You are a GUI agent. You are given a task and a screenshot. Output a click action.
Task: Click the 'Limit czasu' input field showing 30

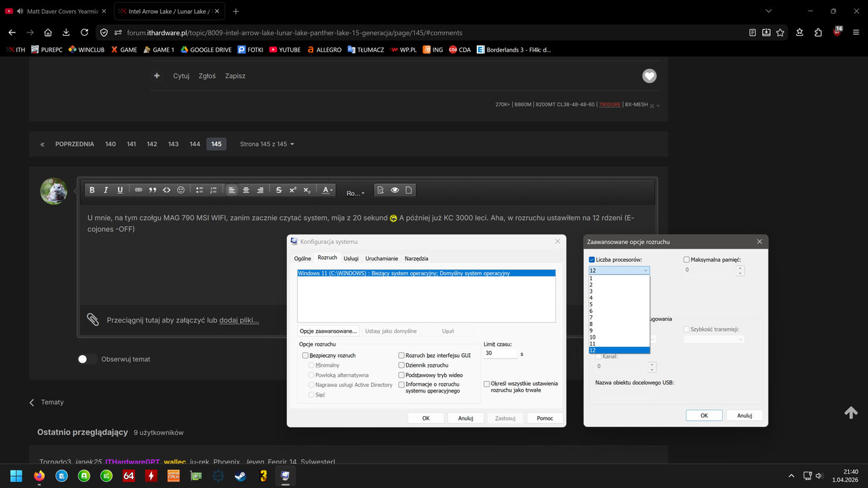pos(500,354)
